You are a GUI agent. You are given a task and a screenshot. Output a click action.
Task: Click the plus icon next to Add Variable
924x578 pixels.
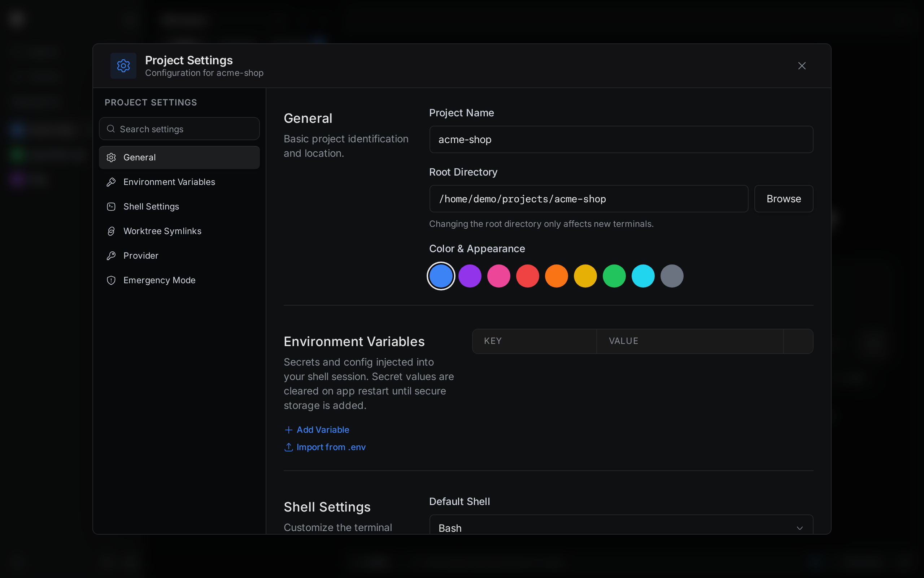289,430
